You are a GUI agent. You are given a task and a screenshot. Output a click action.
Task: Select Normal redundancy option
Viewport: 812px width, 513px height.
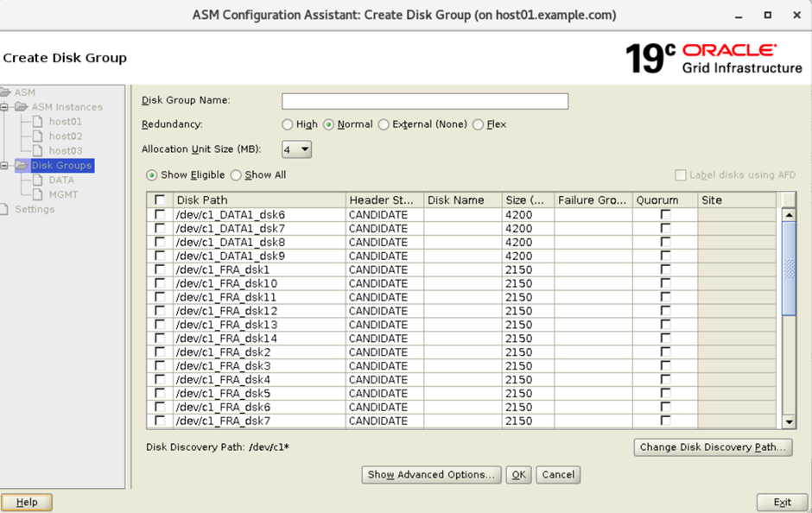329,124
